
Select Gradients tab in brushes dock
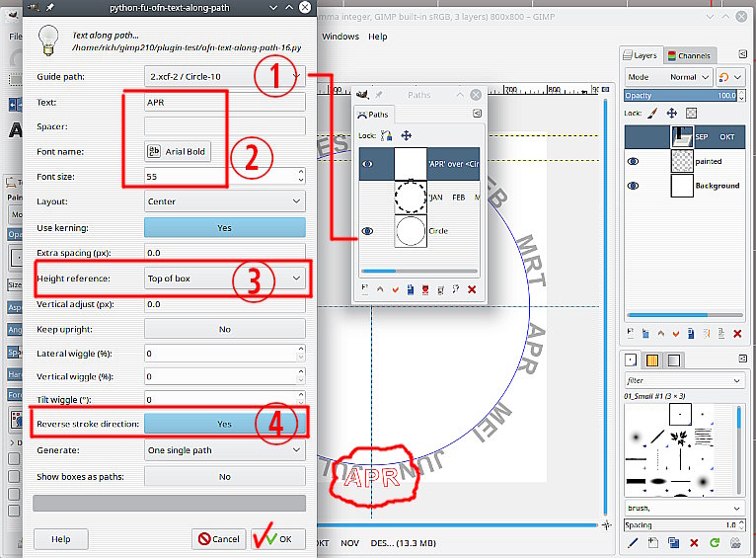pos(673,360)
